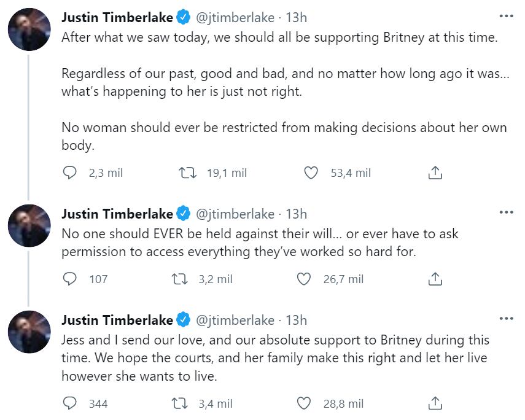Like the tweet with 28,8 mil likes
The image size is (525, 420).
click(304, 403)
